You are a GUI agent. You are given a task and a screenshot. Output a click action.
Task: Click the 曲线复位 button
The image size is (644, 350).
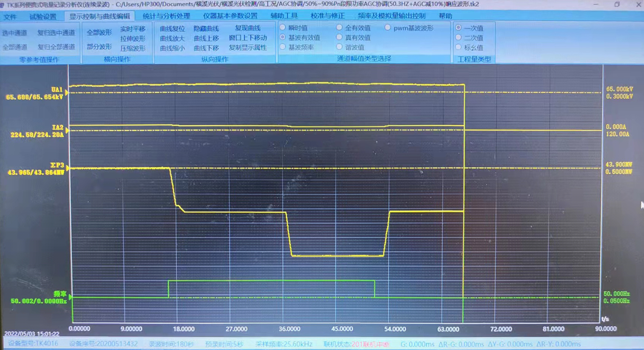(172, 29)
